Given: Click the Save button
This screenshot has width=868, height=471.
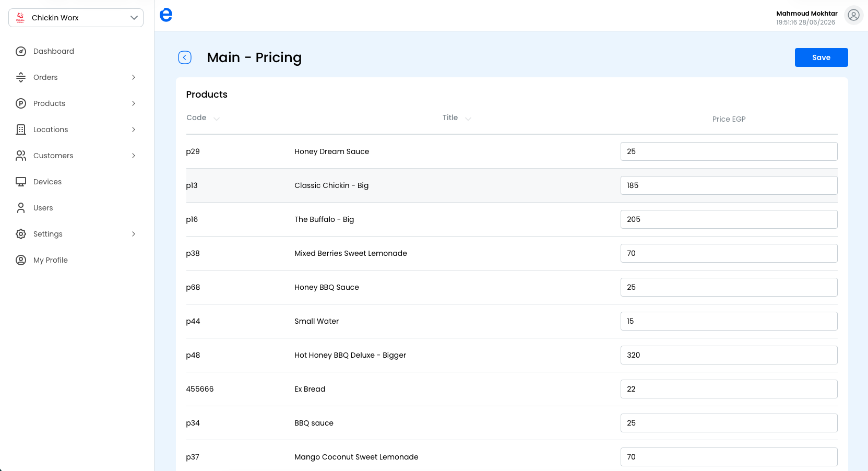Looking at the screenshot, I should point(821,57).
